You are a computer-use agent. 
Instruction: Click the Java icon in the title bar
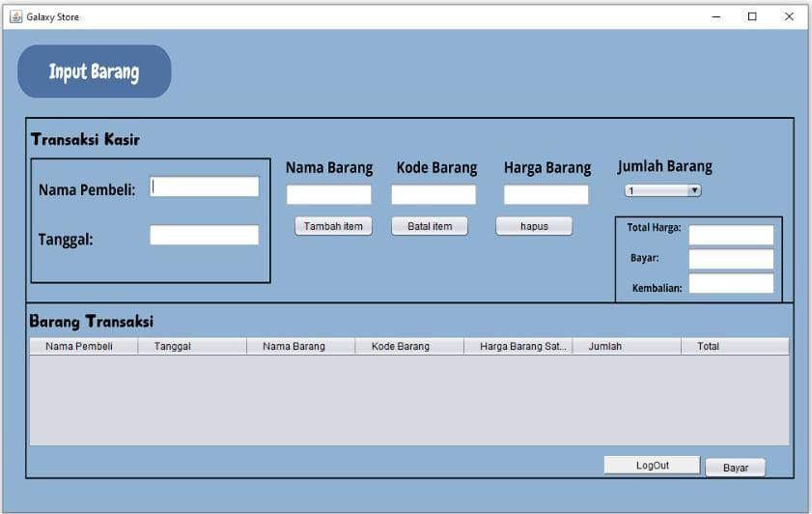[x=15, y=16]
